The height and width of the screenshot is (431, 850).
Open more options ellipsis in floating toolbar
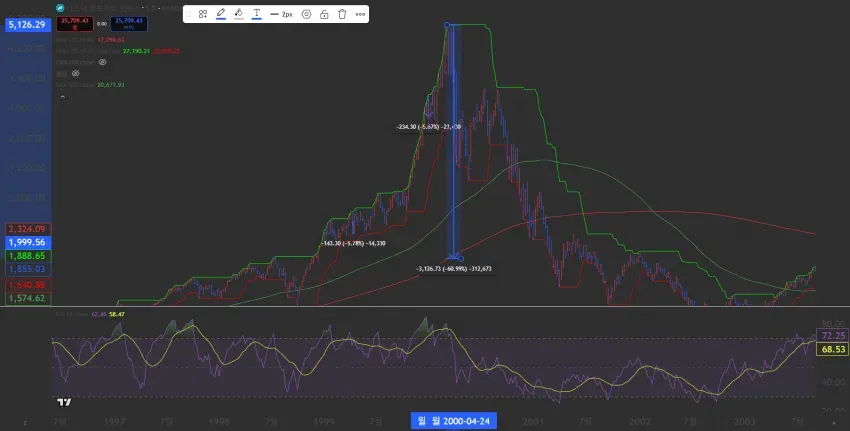click(360, 14)
